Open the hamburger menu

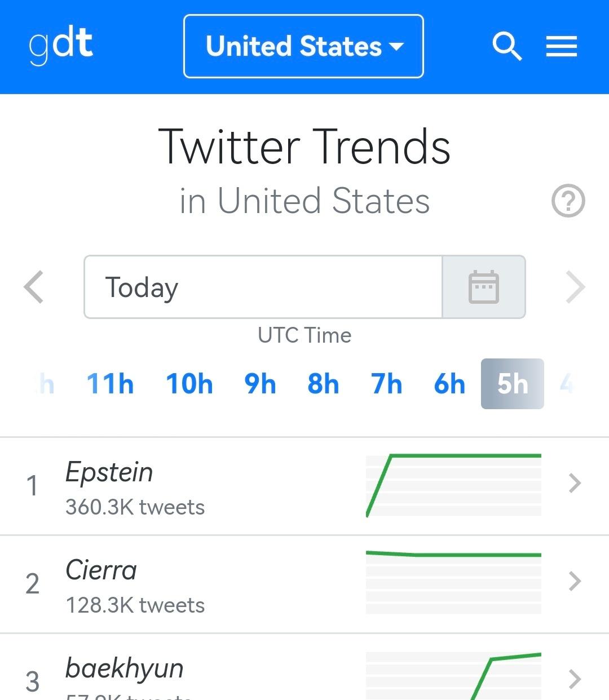pos(561,46)
